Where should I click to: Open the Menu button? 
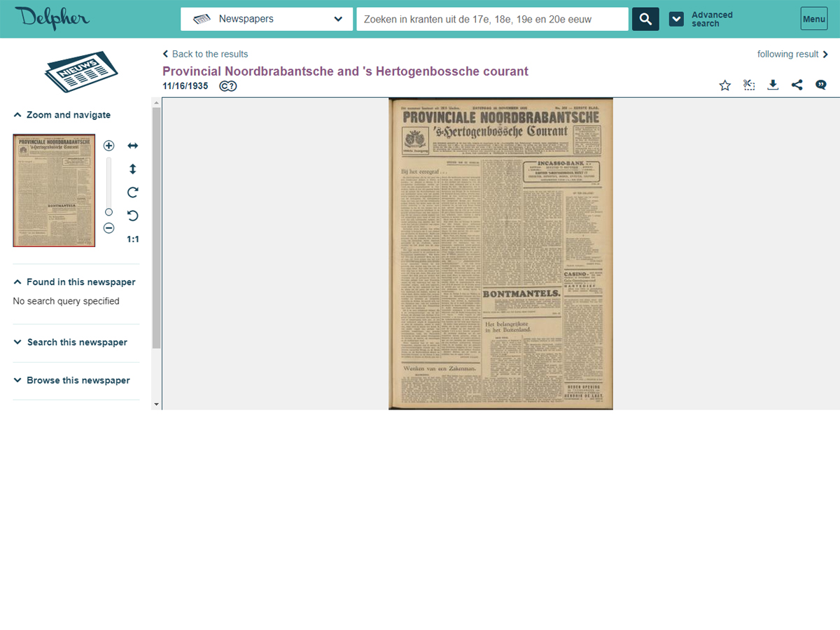[x=813, y=19]
